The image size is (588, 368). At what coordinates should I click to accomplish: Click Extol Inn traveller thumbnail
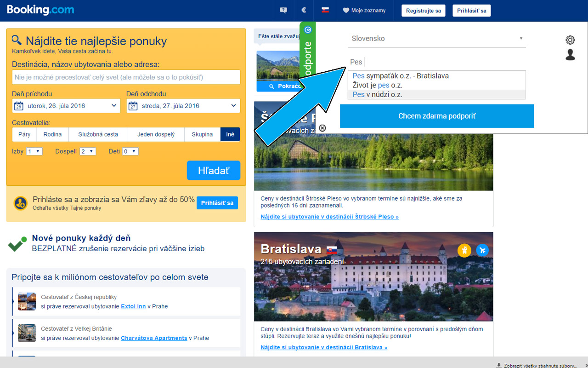[x=27, y=301]
